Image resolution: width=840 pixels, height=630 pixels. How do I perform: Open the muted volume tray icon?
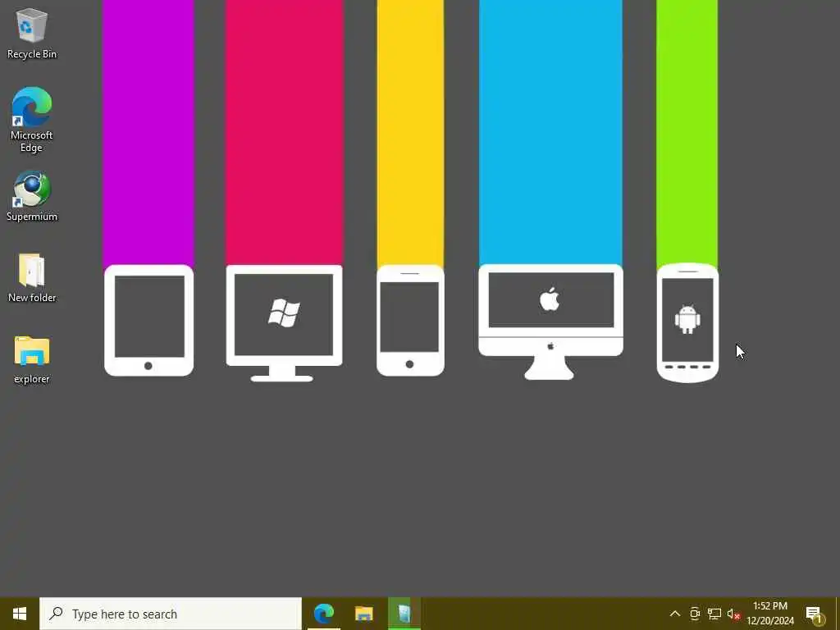[x=733, y=614]
